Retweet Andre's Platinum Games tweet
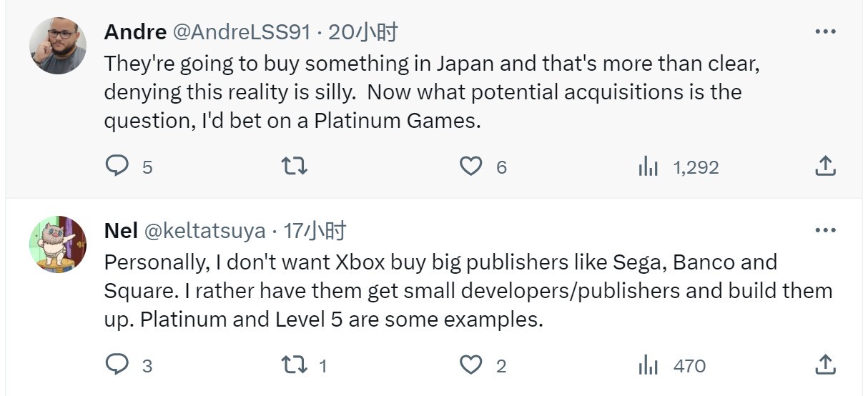The image size is (868, 396). pos(294,167)
